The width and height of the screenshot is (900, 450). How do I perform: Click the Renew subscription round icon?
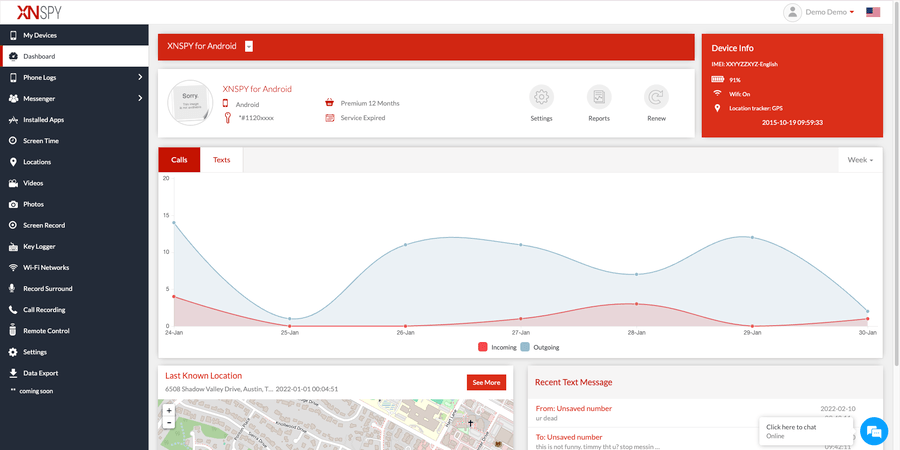(656, 97)
